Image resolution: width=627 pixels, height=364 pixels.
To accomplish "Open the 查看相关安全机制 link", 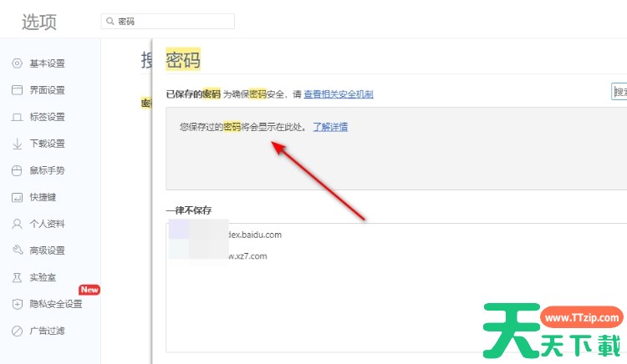I will tap(338, 94).
